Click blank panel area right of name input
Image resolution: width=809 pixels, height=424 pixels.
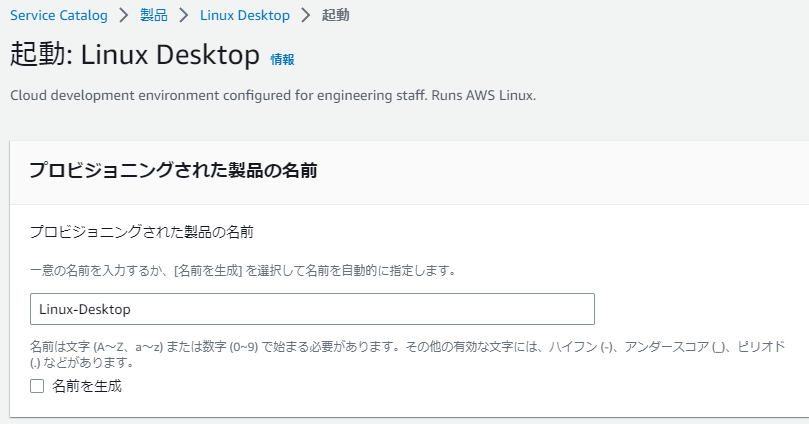[x=700, y=309]
